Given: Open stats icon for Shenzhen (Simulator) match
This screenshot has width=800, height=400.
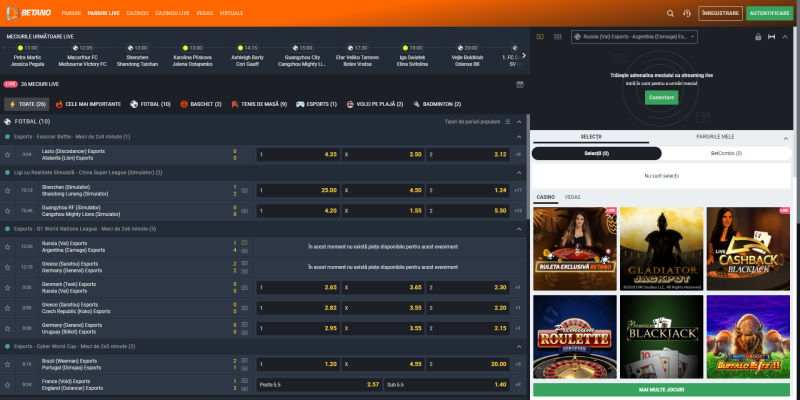Looking at the screenshot, I should [244, 190].
